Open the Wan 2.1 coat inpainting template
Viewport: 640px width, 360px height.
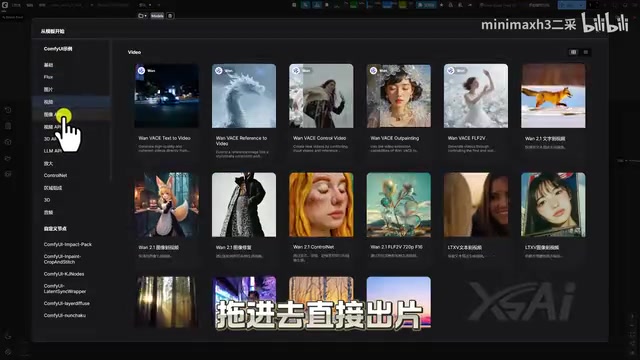(244, 204)
